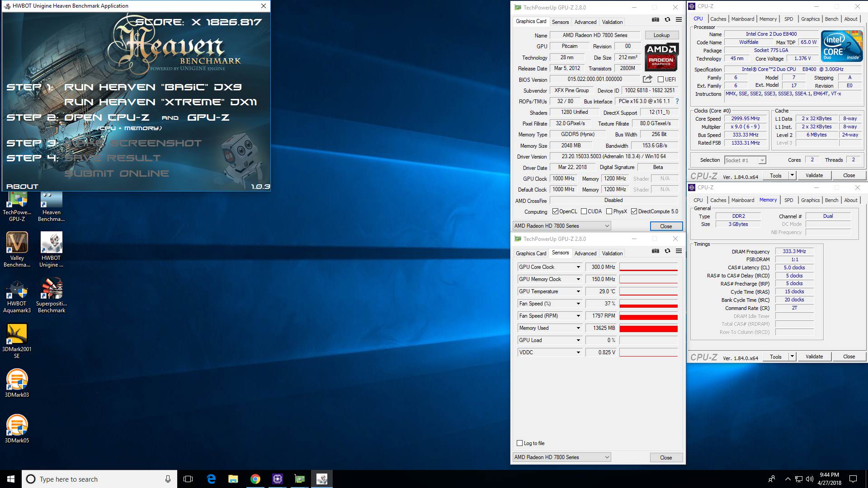The width and height of the screenshot is (868, 488).
Task: Click Tools button in lower CPU-Z window
Action: 776,357
